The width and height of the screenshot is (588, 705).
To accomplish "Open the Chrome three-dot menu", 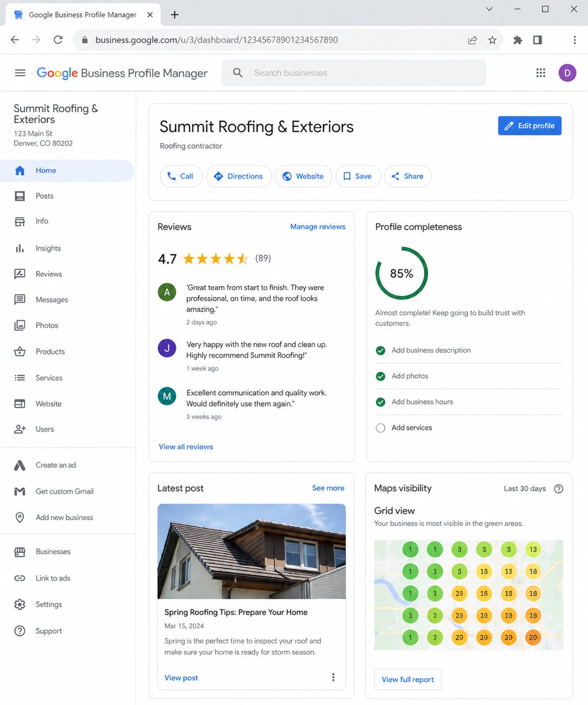I will tap(575, 40).
